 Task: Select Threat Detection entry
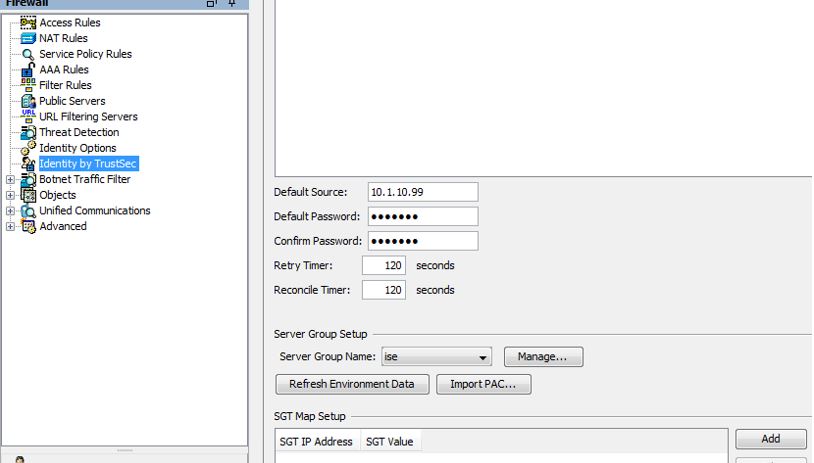[x=79, y=132]
